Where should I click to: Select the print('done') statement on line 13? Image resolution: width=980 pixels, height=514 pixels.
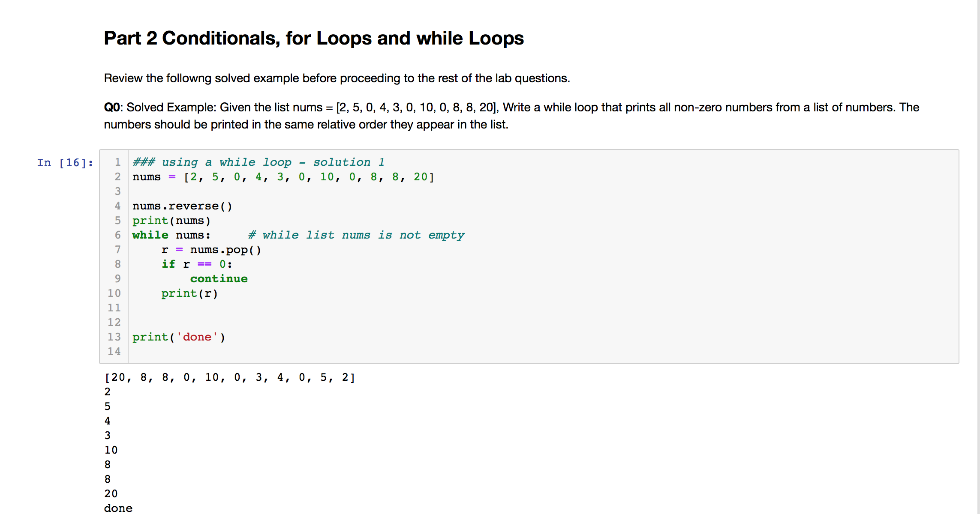(178, 337)
